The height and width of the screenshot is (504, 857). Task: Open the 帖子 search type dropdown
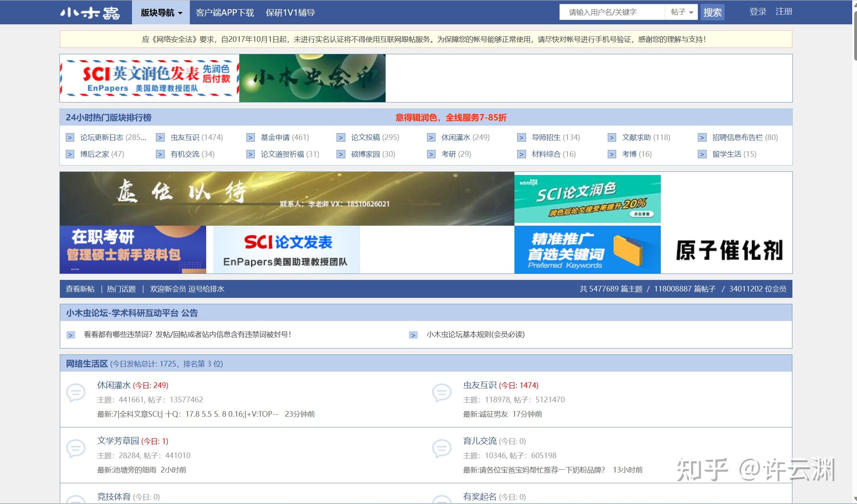pos(682,12)
